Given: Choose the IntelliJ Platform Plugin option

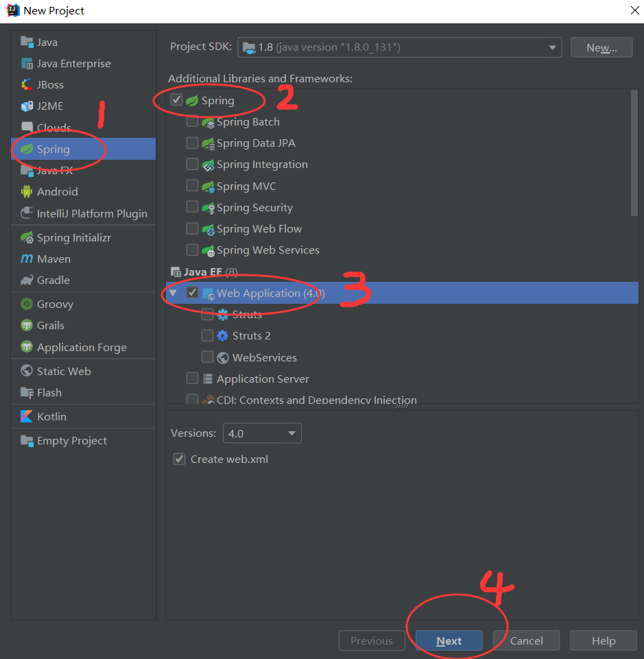Looking at the screenshot, I should tap(83, 213).
